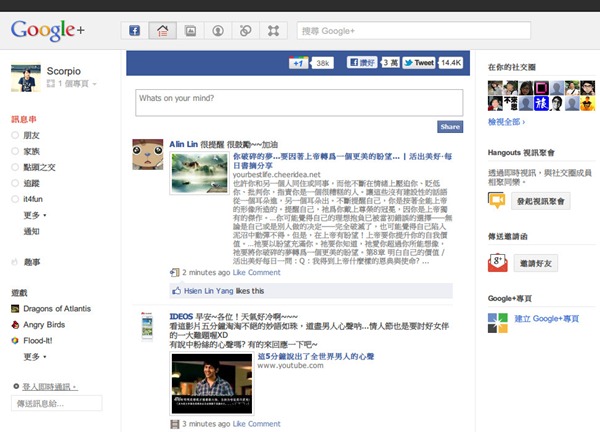Comment on the IDEOS post

[264, 424]
